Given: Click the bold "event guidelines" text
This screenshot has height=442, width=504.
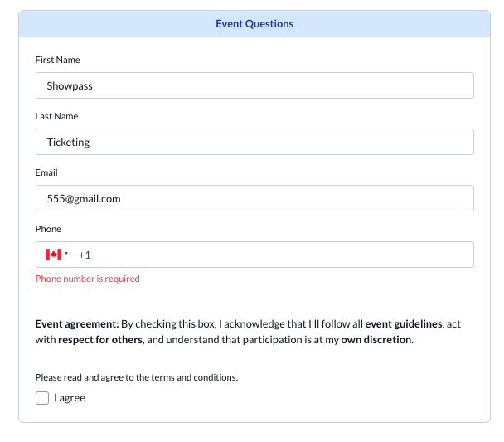Looking at the screenshot, I should coord(405,324).
